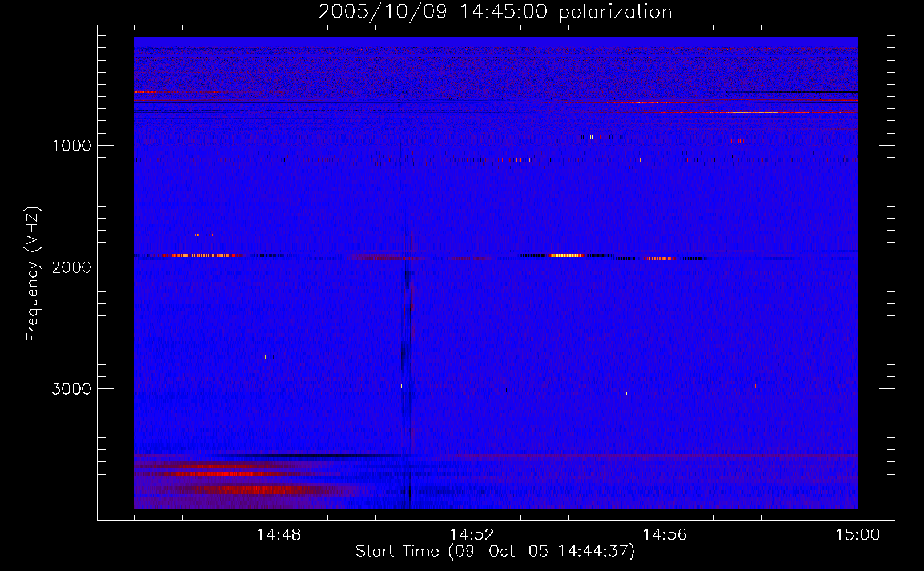Click the 14:52 time tick label
This screenshot has height=571, width=924.
click(472, 535)
